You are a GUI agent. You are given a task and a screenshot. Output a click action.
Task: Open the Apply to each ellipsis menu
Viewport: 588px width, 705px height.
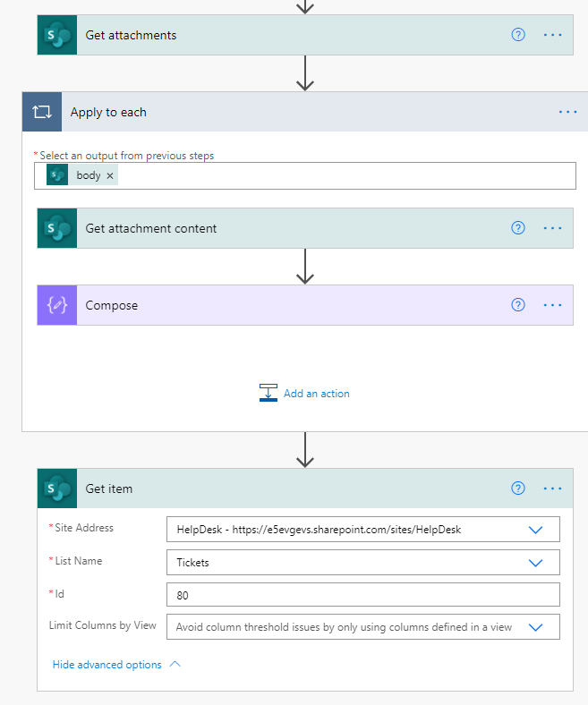click(x=567, y=113)
